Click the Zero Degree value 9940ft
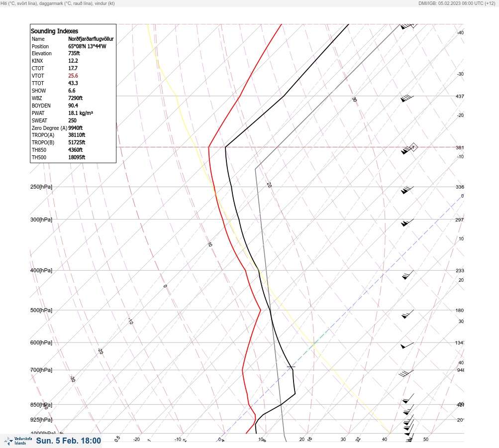 coord(76,128)
